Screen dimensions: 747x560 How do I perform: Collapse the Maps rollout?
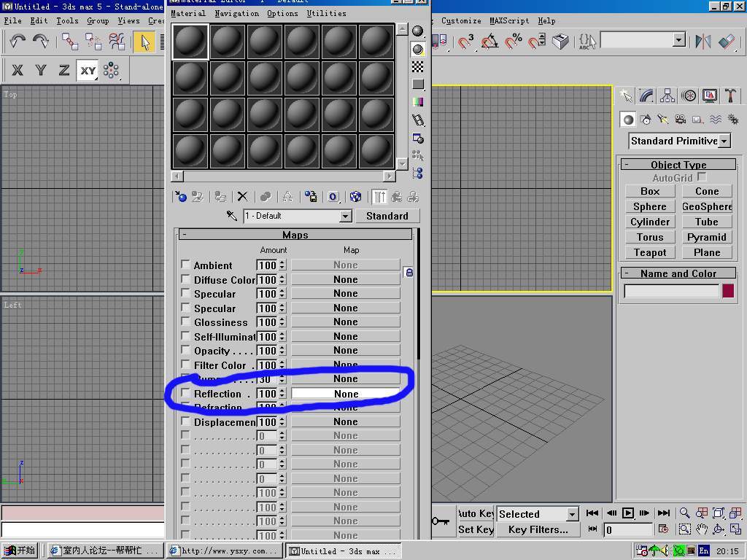click(x=295, y=235)
